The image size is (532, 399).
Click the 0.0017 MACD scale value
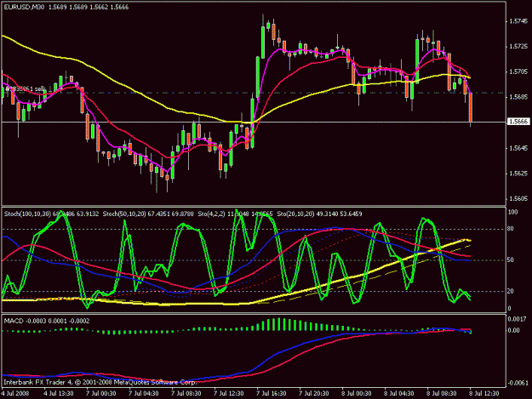pyautogui.click(x=517, y=319)
